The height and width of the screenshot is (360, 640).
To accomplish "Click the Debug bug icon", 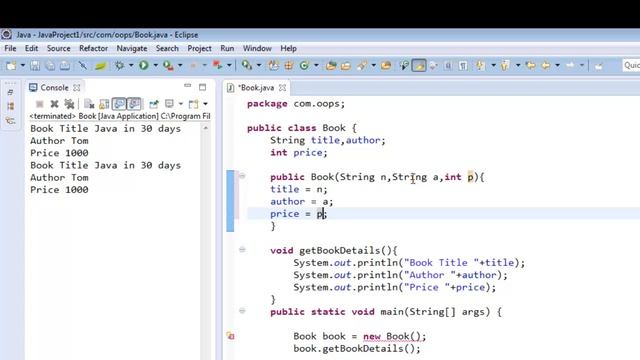I will [119, 65].
